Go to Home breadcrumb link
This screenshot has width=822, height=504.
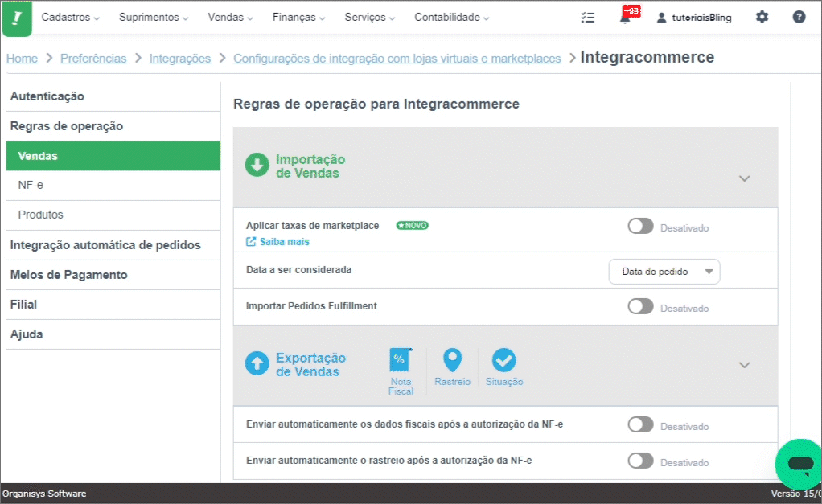pos(22,59)
